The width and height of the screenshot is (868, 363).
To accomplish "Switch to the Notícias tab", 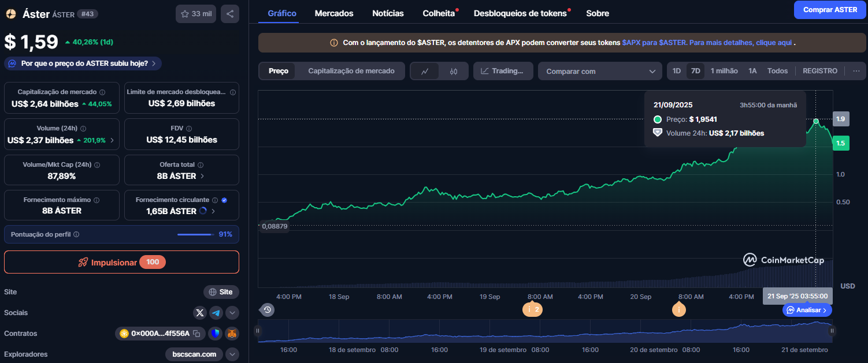I will coord(388,13).
